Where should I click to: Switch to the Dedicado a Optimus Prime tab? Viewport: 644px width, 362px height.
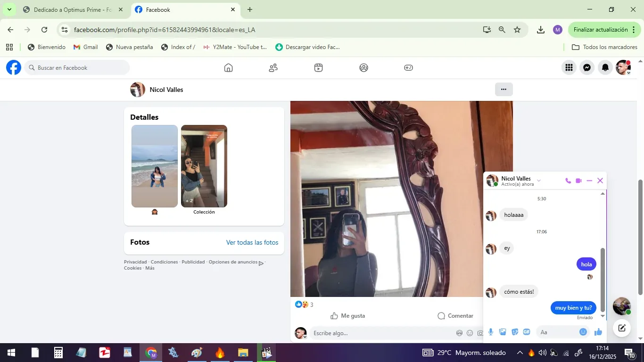[x=73, y=9]
